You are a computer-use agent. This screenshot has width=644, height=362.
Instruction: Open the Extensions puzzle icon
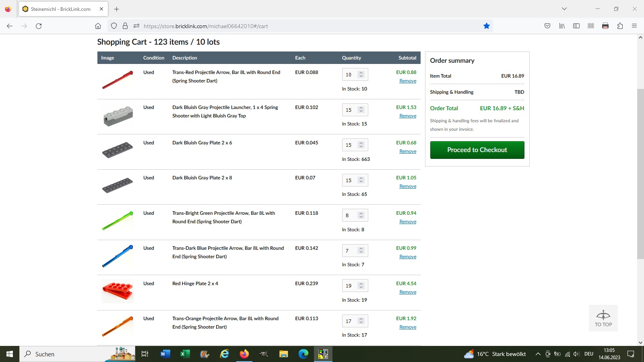(620, 26)
